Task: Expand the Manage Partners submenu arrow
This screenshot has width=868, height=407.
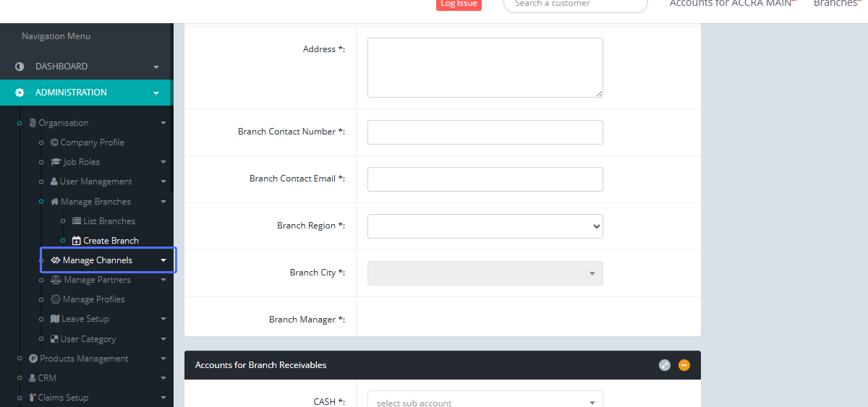Action: coord(163,280)
